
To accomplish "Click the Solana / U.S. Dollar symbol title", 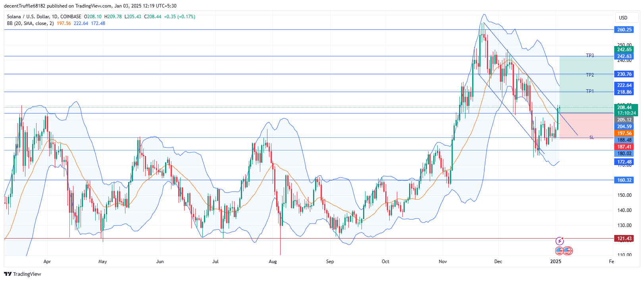I will (x=44, y=17).
